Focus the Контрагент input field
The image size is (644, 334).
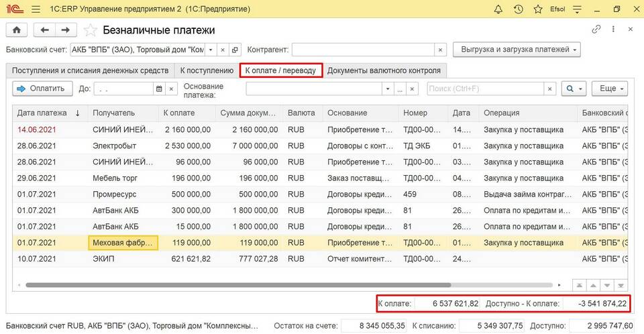click(363, 50)
